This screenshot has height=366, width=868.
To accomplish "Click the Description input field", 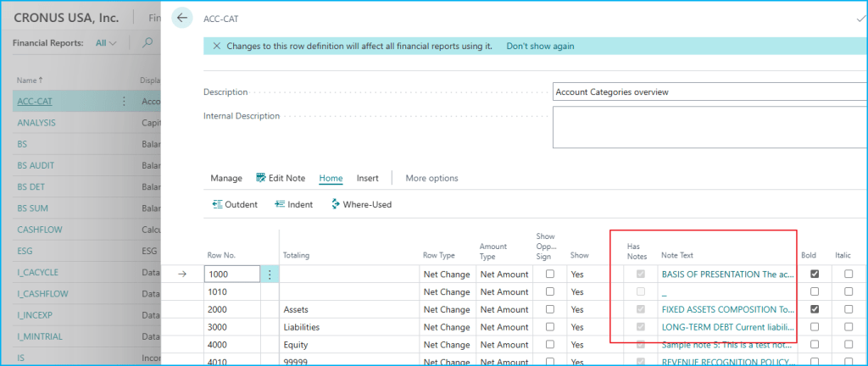I will click(708, 92).
